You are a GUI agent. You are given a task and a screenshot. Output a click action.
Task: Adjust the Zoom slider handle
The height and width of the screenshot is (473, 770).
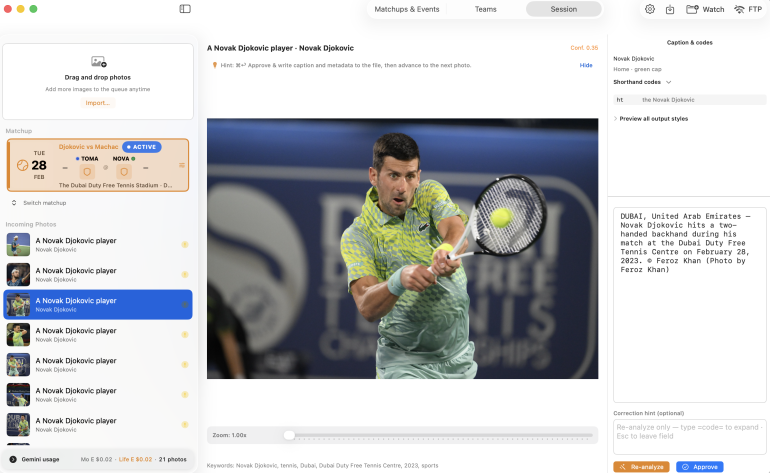click(289, 435)
